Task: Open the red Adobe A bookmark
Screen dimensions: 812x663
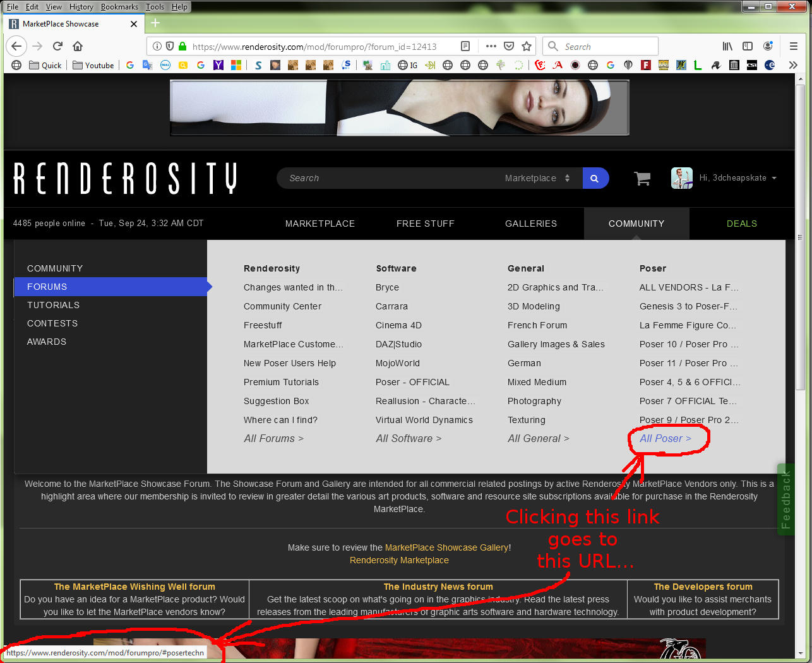Action: click(x=558, y=65)
